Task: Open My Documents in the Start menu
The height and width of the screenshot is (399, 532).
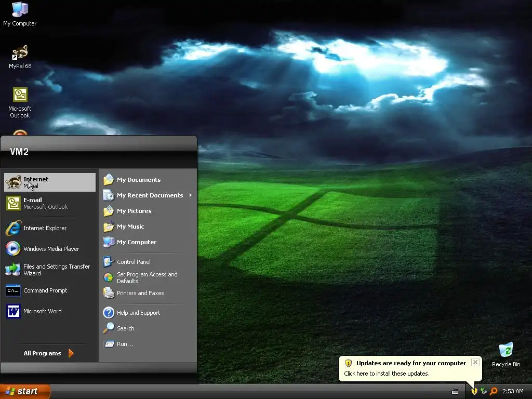Action: pyautogui.click(x=148, y=180)
